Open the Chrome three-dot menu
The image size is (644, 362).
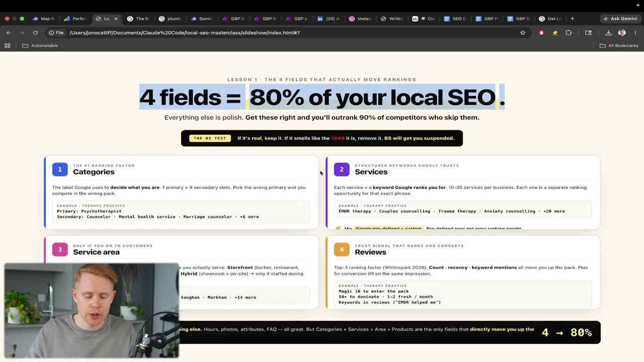tap(635, 33)
